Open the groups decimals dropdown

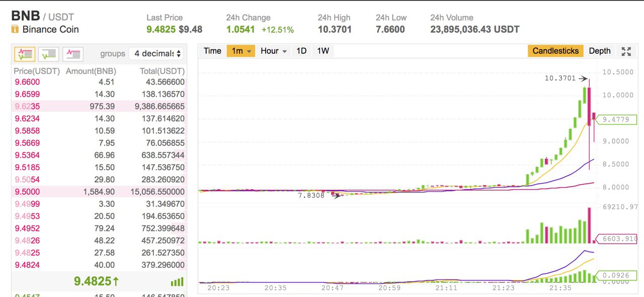click(156, 53)
